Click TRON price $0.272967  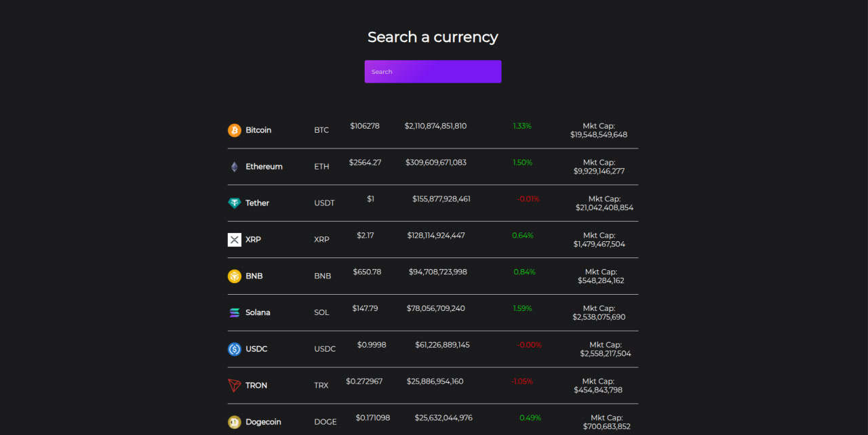(364, 381)
